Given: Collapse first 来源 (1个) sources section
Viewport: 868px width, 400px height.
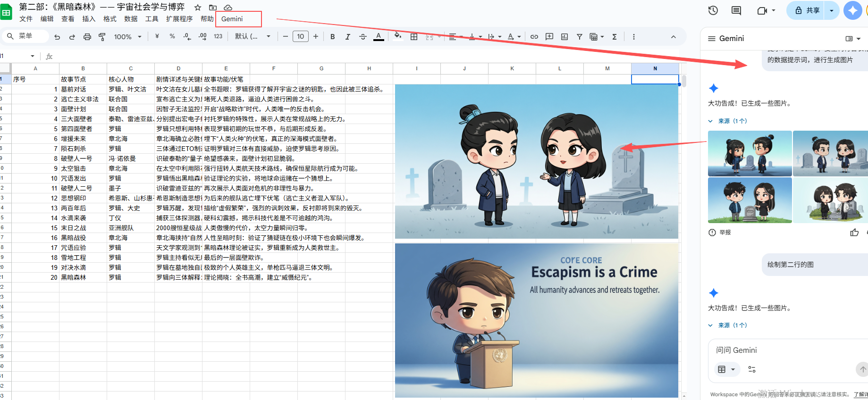Looking at the screenshot, I should click(x=727, y=121).
